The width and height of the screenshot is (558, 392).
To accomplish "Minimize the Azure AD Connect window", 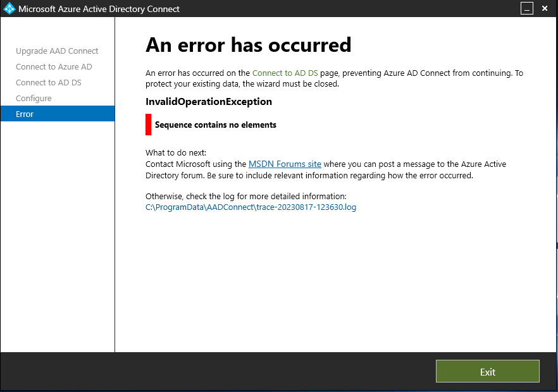I will (526, 9).
